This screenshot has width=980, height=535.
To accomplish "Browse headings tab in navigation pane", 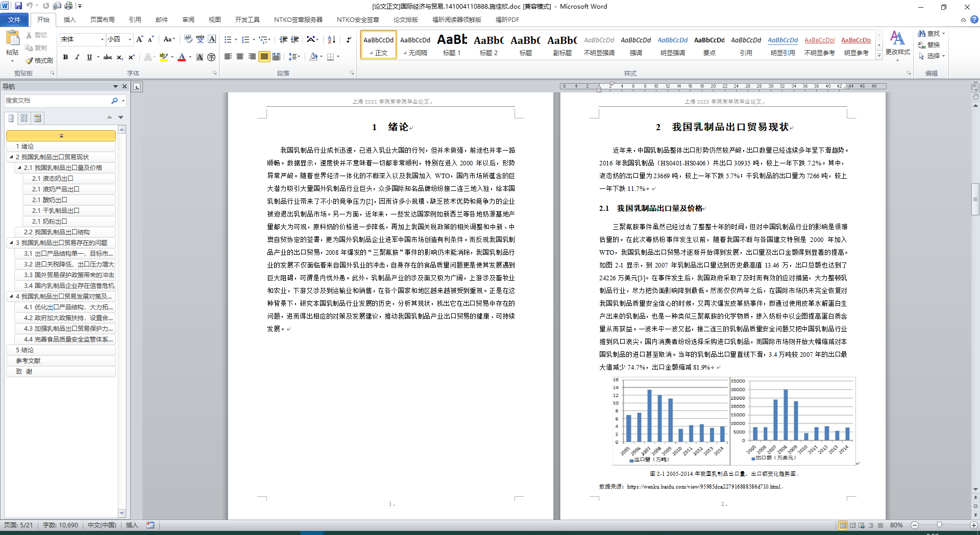I will click(11, 118).
